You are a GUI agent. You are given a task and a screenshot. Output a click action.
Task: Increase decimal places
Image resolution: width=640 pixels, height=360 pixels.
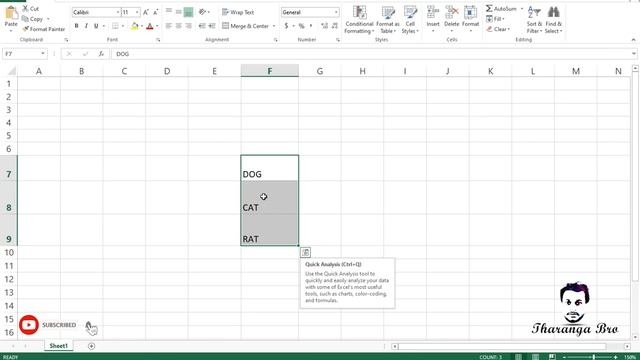(x=324, y=26)
